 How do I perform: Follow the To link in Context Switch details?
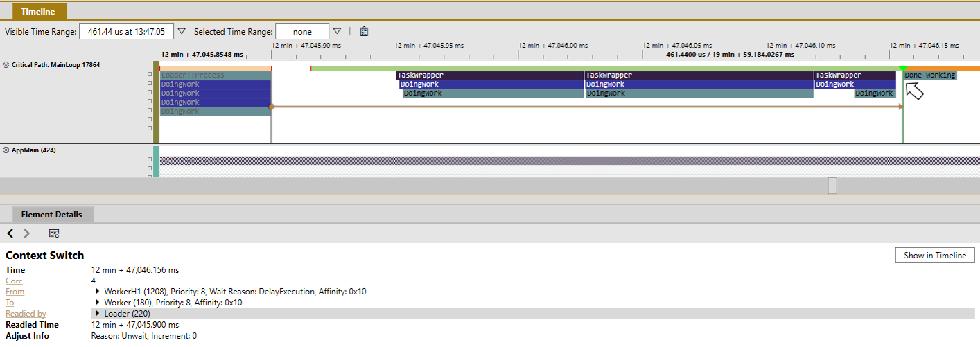click(10, 303)
